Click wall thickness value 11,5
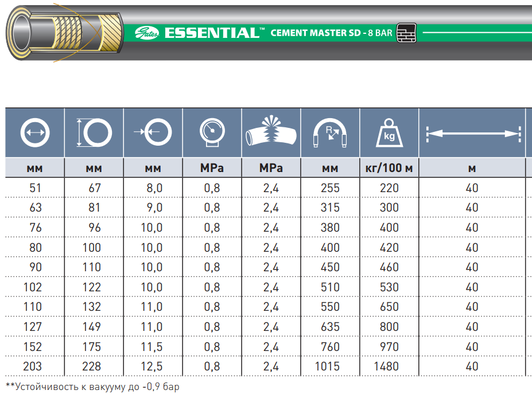Screen dimensions: 532x394 pos(152,347)
